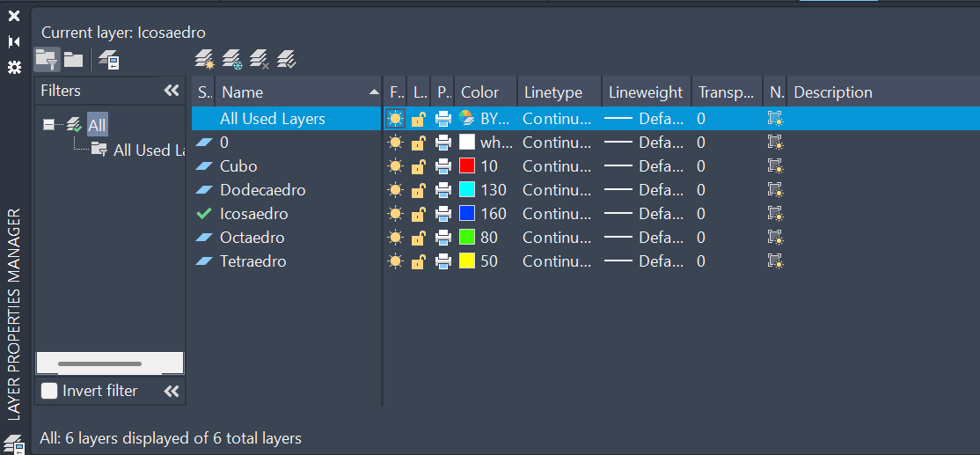Viewport: 980px width, 455px height.
Task: Select the Octaedro layer row
Action: pyautogui.click(x=252, y=238)
